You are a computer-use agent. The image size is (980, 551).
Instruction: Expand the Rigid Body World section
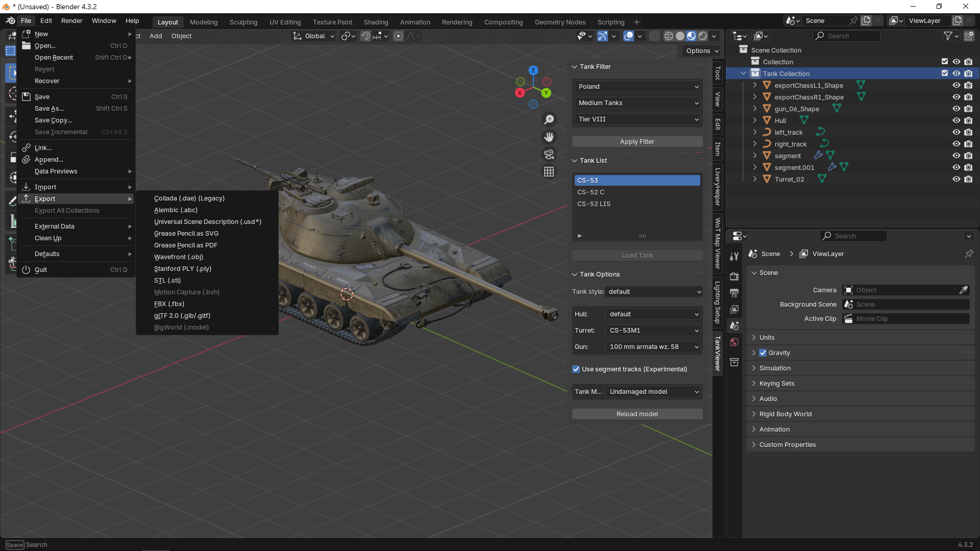785,414
